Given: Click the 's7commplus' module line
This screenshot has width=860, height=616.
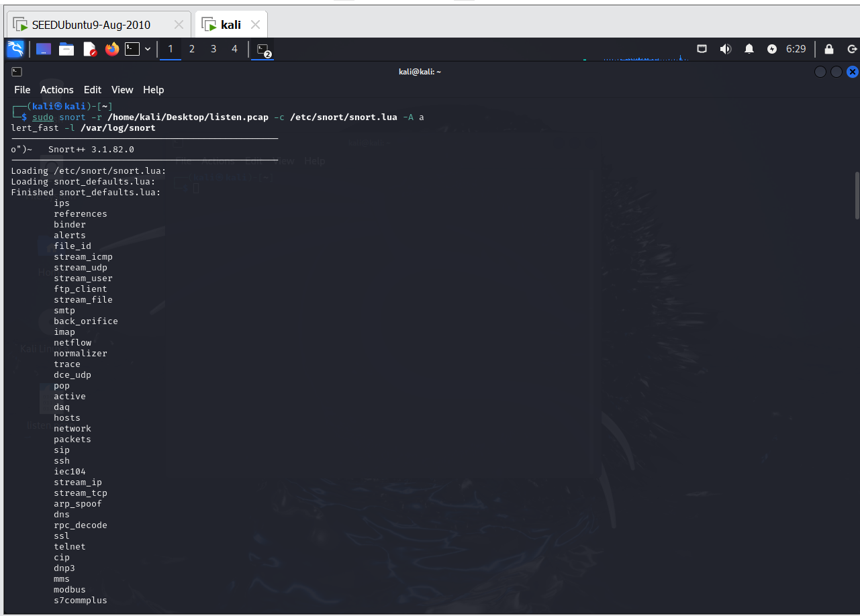Looking at the screenshot, I should tap(81, 601).
